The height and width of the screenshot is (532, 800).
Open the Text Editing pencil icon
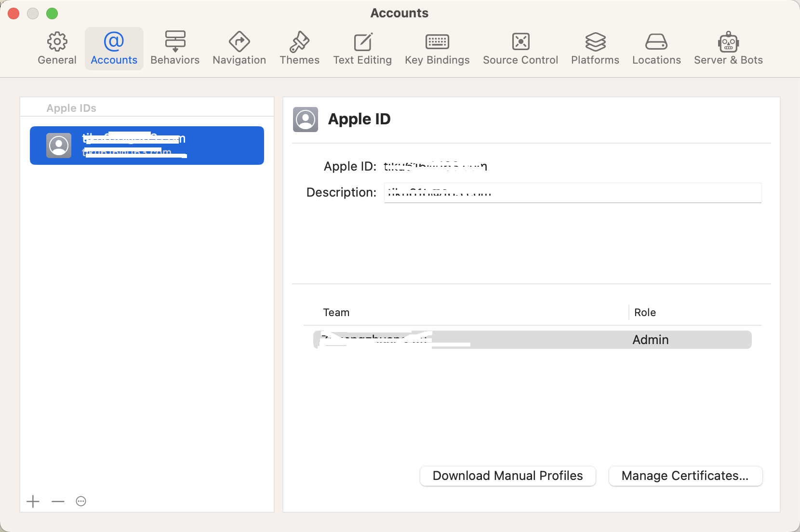coord(362,42)
